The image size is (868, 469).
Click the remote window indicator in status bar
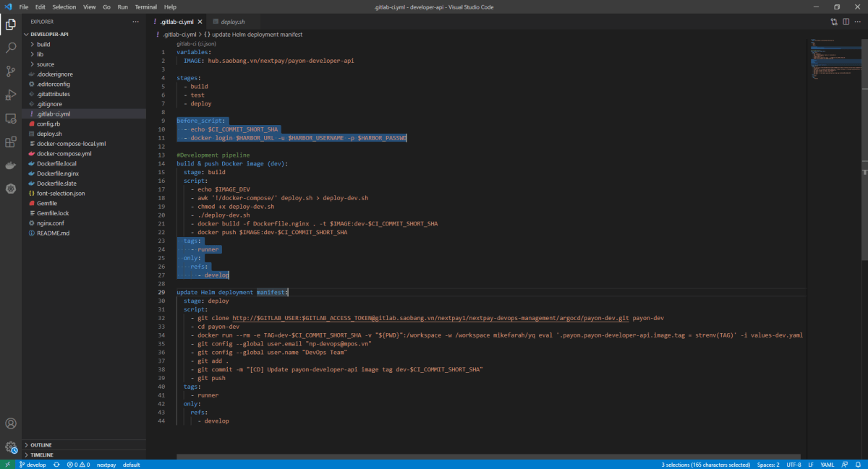7,465
